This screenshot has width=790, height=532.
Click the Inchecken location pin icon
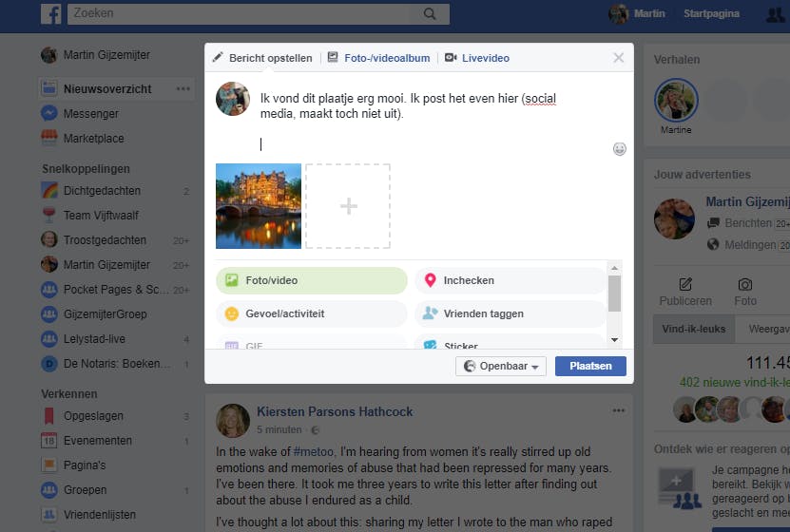[430, 280]
